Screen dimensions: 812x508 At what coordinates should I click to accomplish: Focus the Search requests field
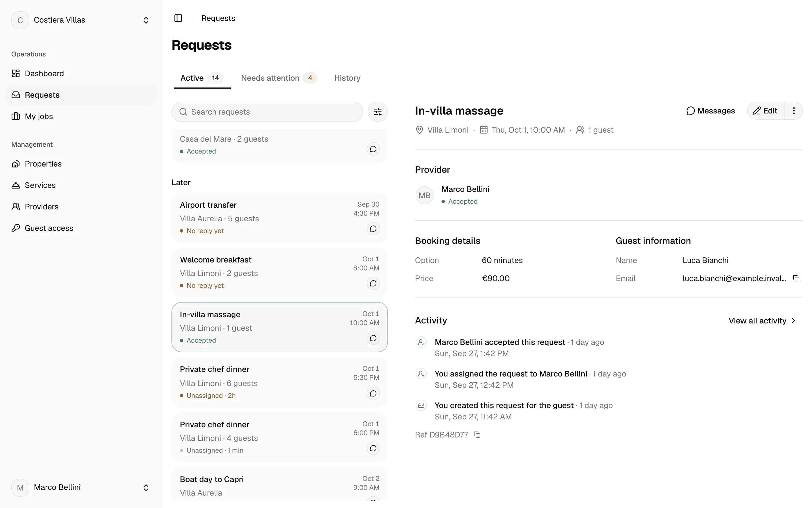click(x=267, y=112)
